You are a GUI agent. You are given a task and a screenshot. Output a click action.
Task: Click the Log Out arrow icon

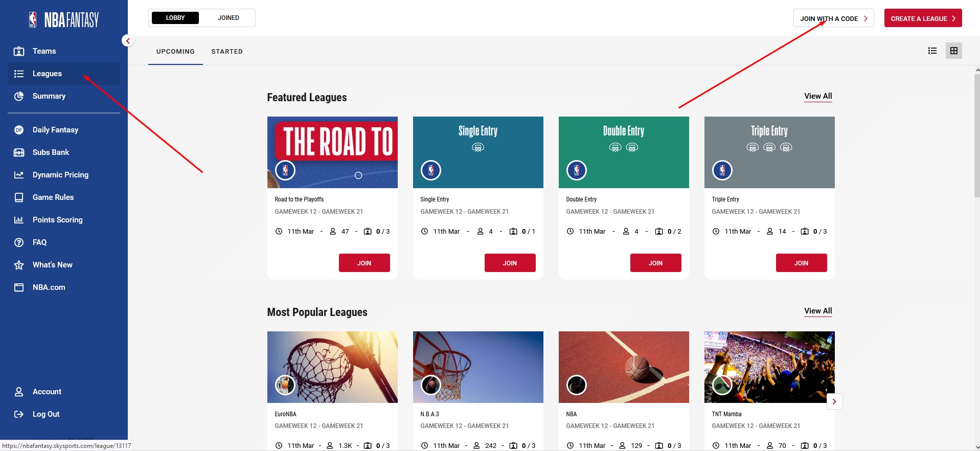coord(19,414)
